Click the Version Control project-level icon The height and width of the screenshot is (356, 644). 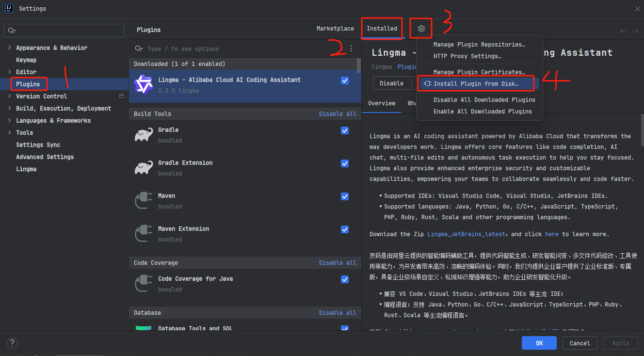121,96
